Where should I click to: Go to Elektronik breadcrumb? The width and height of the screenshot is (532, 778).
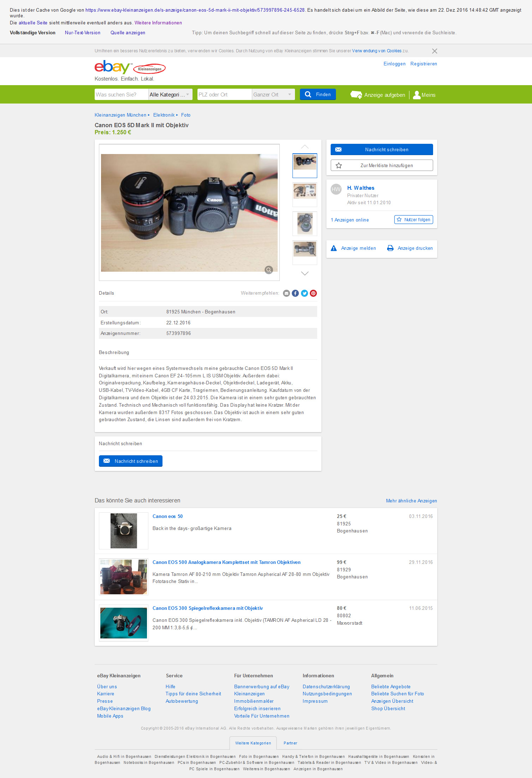[164, 115]
